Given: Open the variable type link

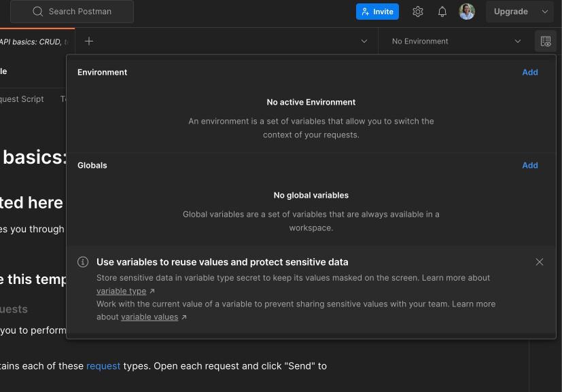Looking at the screenshot, I should coord(122,291).
